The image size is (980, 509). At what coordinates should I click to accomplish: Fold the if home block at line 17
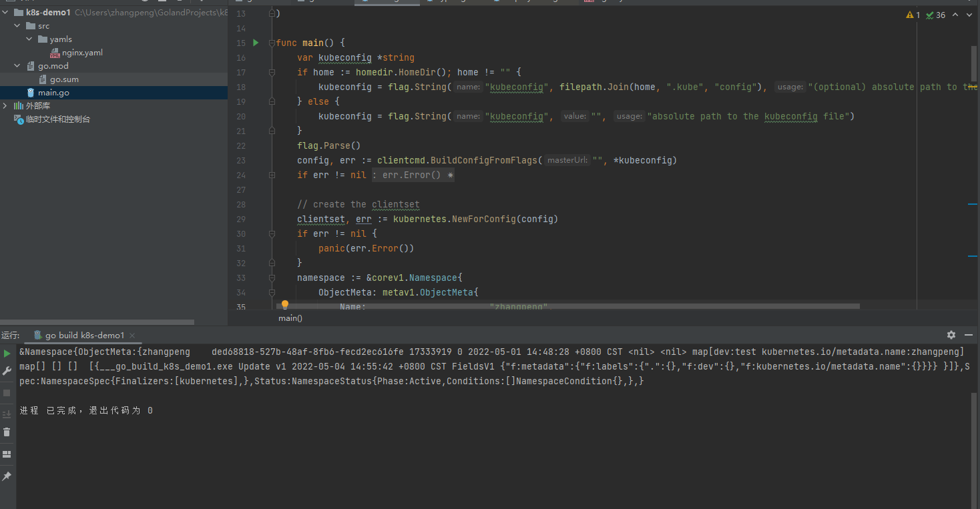272,72
